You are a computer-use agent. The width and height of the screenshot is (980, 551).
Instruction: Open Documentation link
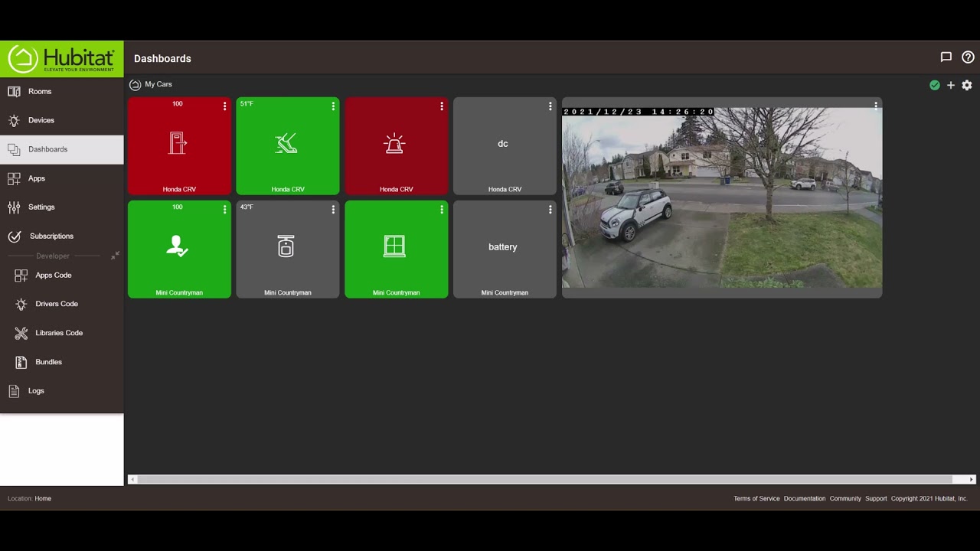tap(805, 499)
